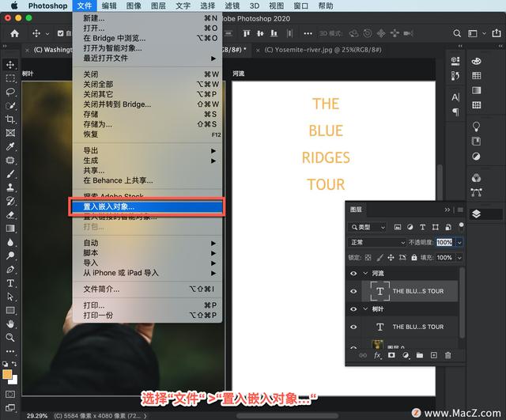Hide the text layer inside 河流 group
The height and width of the screenshot is (420, 506).
click(353, 291)
